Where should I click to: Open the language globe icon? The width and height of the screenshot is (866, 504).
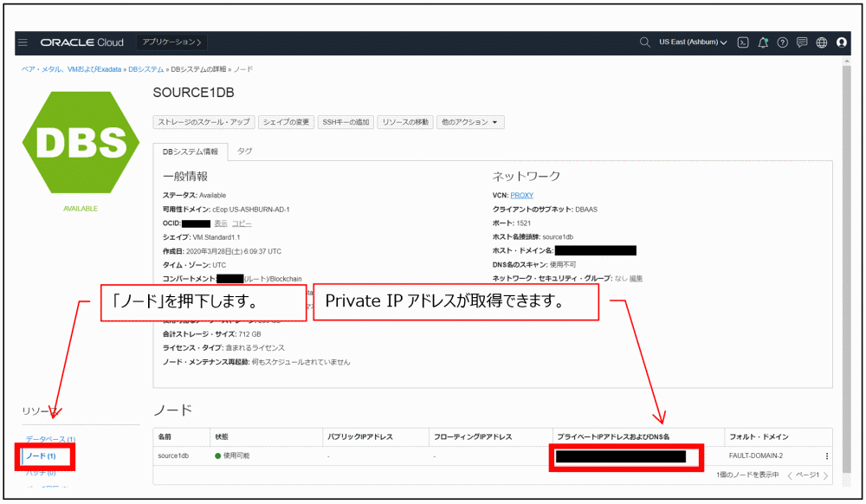click(822, 42)
